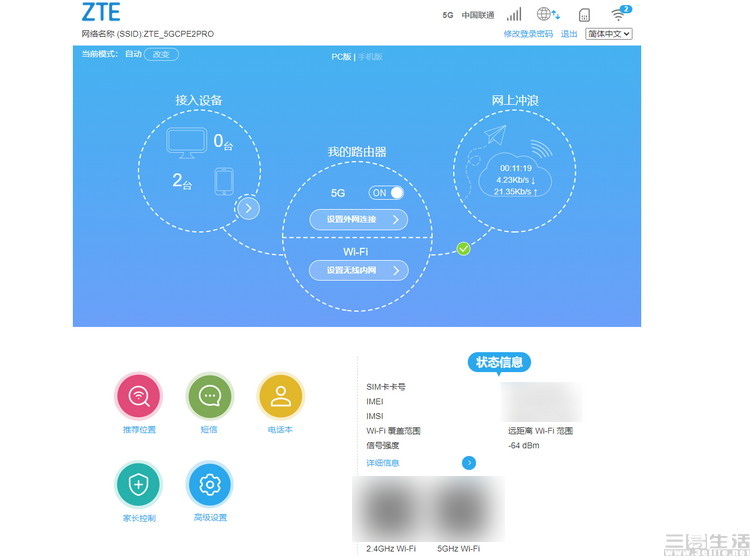Open detailed info with blue arrow icon
750x557 pixels.
tap(469, 463)
